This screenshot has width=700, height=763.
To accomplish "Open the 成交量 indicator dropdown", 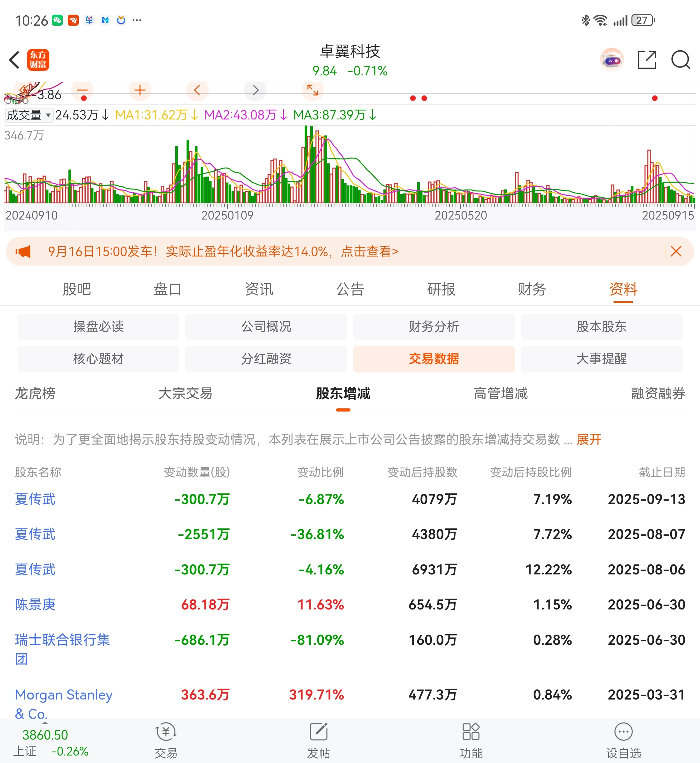I will pyautogui.click(x=28, y=115).
